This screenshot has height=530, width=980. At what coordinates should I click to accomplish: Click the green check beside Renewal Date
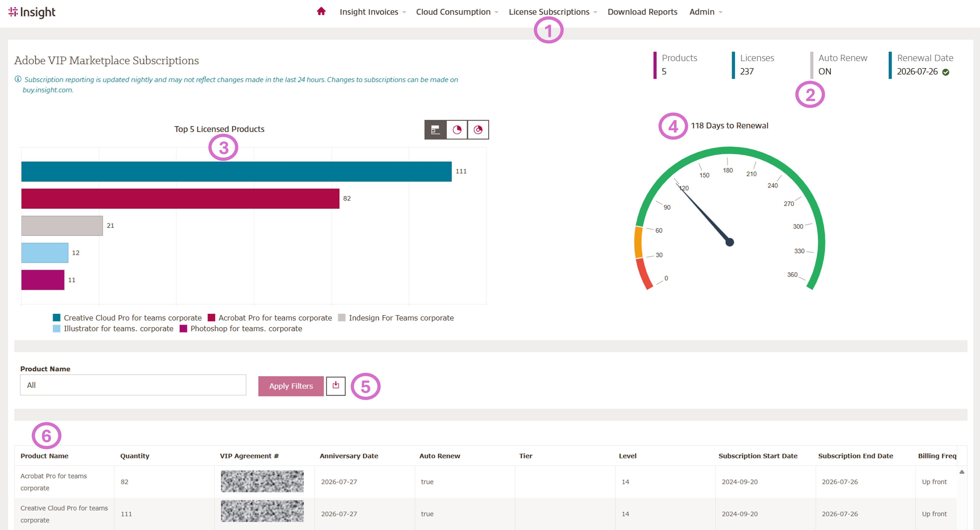tap(946, 72)
